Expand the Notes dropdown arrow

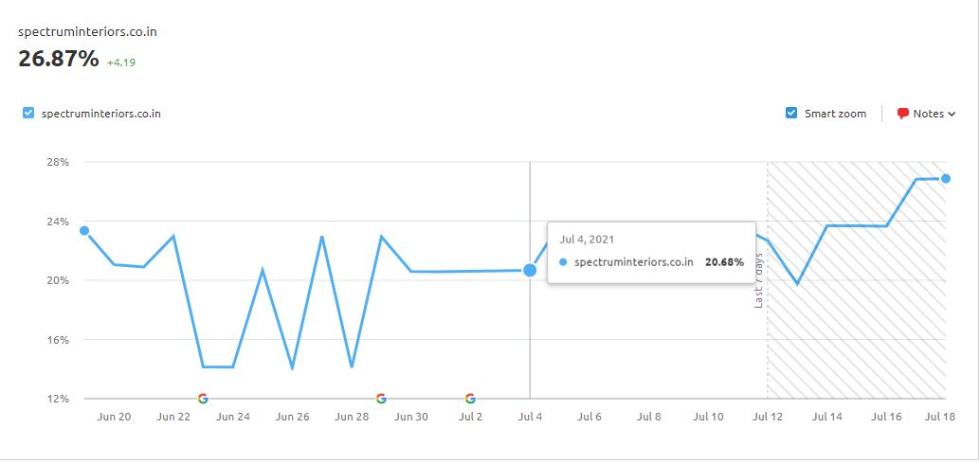click(x=952, y=114)
